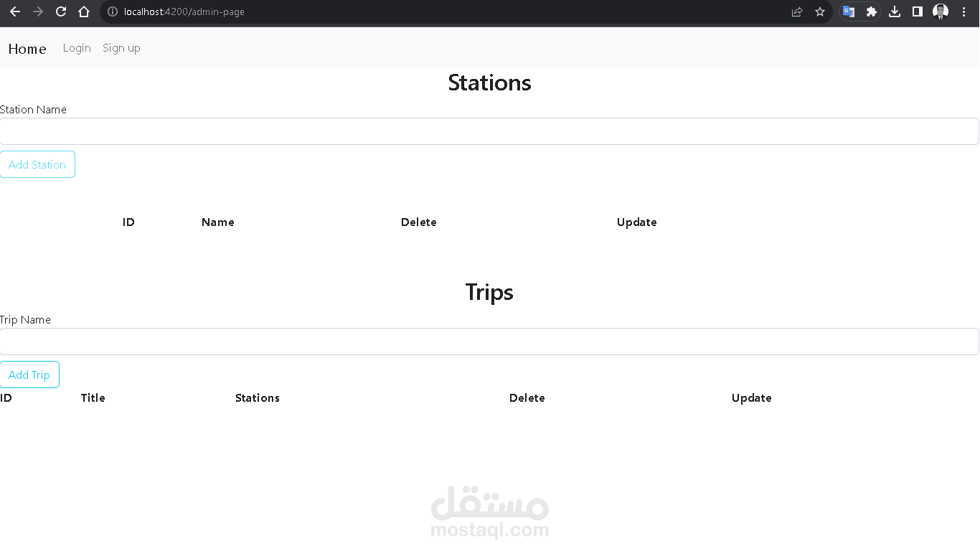
Task: Bookmark this page with the star icon
Action: point(820,11)
